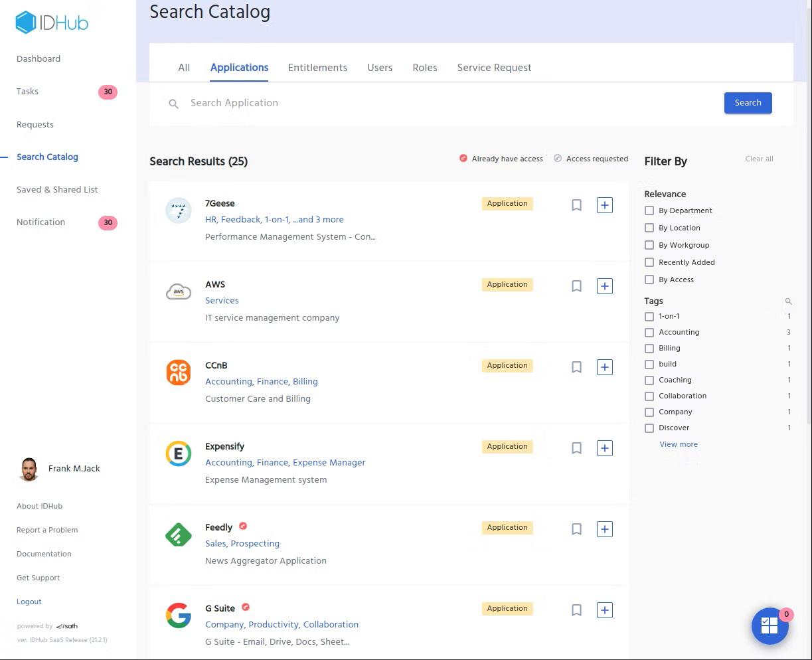This screenshot has width=812, height=660.
Task: Toggle the Accounting tag checkbox
Action: point(649,333)
